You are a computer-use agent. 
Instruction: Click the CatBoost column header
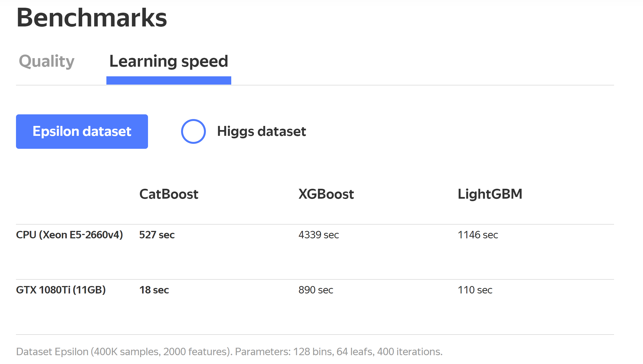point(169,194)
